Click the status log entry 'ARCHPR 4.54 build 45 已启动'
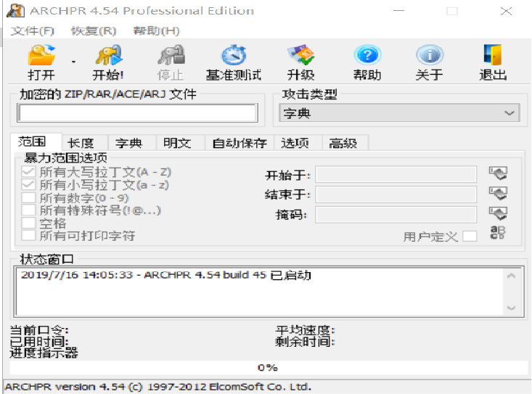Image resolution: width=532 pixels, height=394 pixels. coord(227,275)
